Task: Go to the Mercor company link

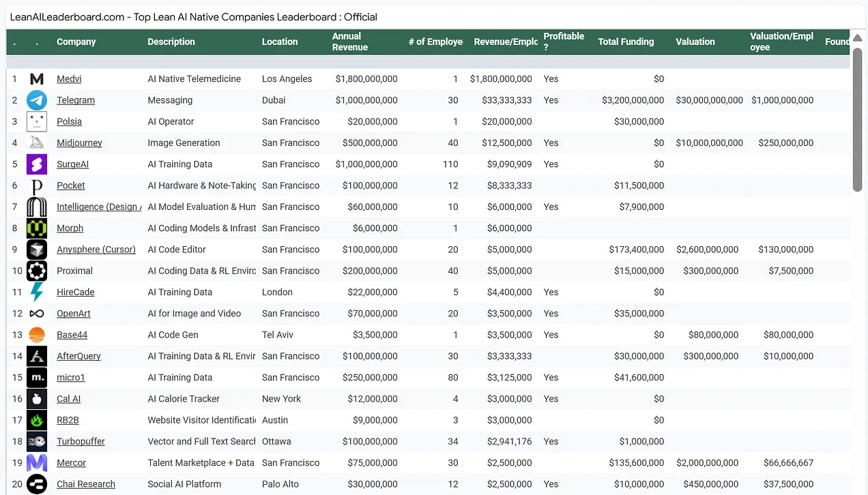Action: pos(71,463)
